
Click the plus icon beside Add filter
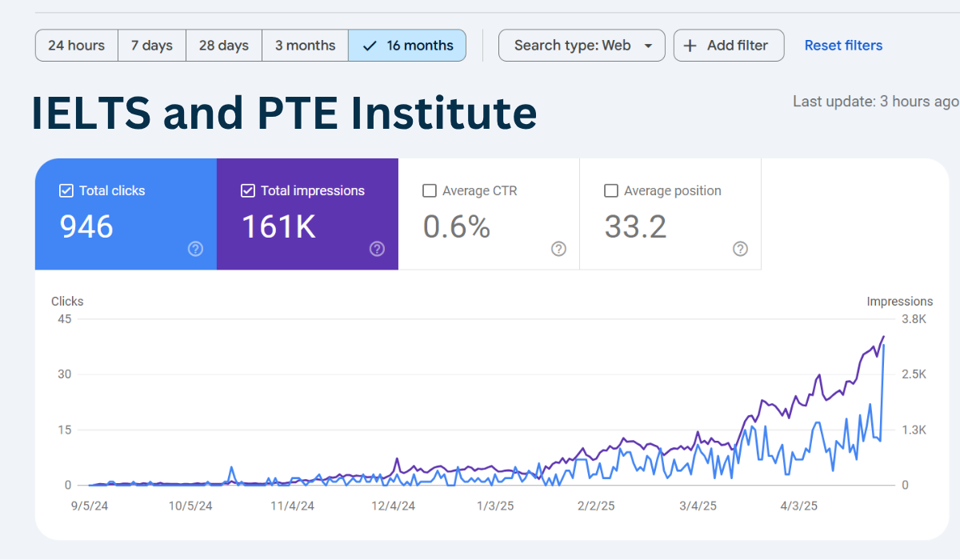689,45
